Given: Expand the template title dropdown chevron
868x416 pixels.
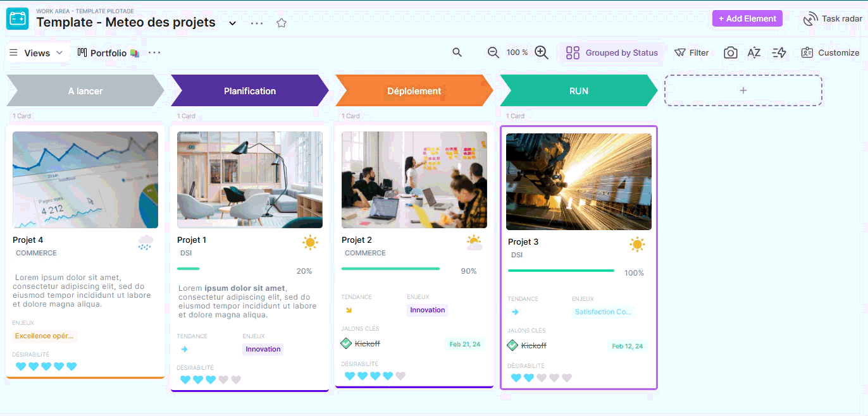Looking at the screenshot, I should click(x=232, y=23).
